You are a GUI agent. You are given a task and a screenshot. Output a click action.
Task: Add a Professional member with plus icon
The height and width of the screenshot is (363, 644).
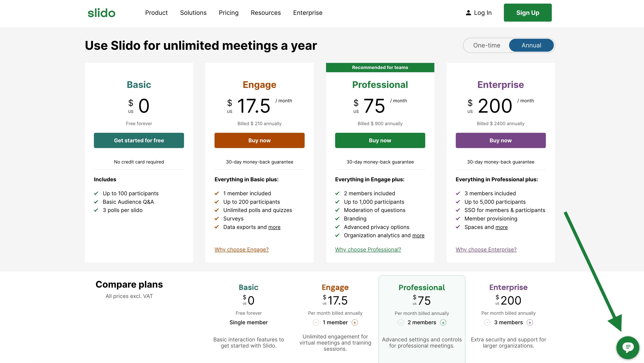point(443,323)
